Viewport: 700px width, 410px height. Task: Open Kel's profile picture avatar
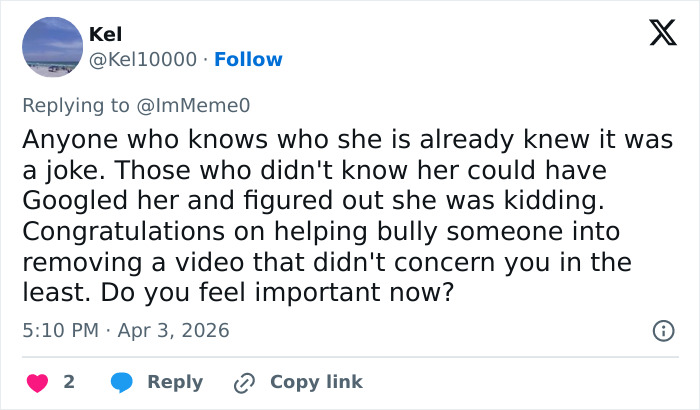[x=51, y=47]
